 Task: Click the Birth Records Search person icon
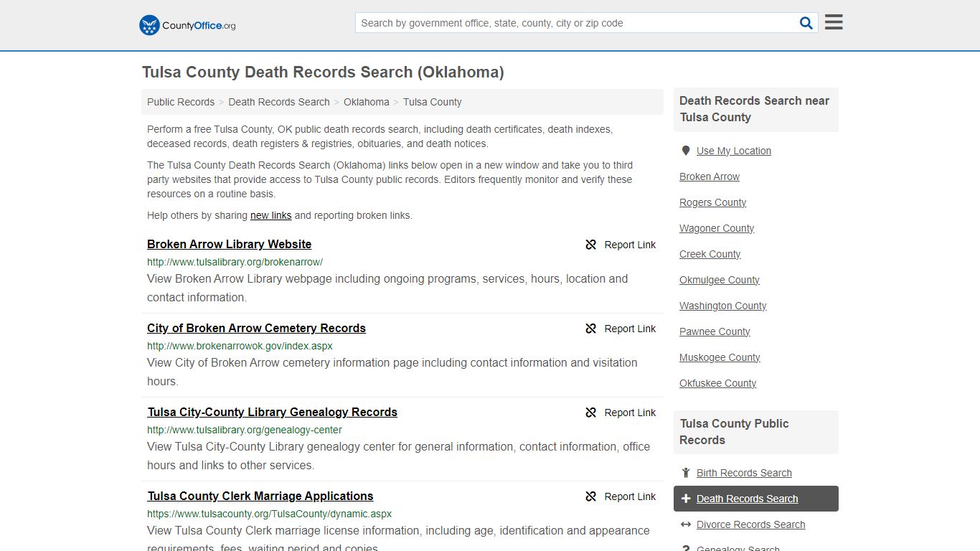click(x=686, y=473)
